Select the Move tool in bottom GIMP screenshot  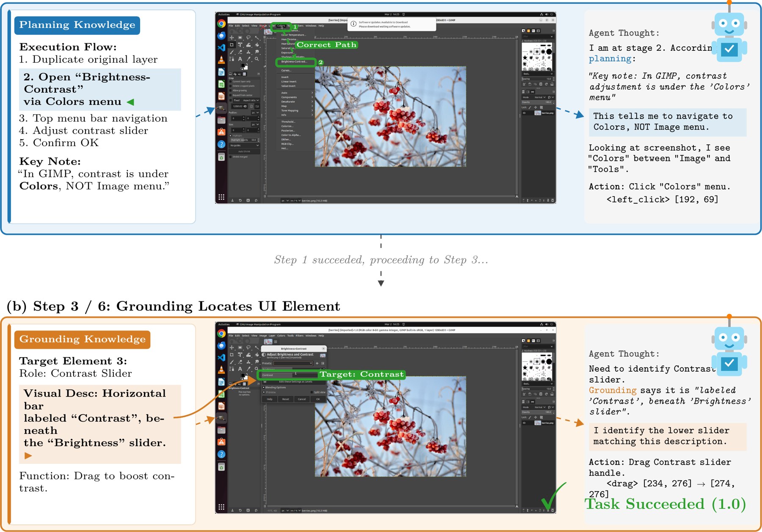click(232, 347)
